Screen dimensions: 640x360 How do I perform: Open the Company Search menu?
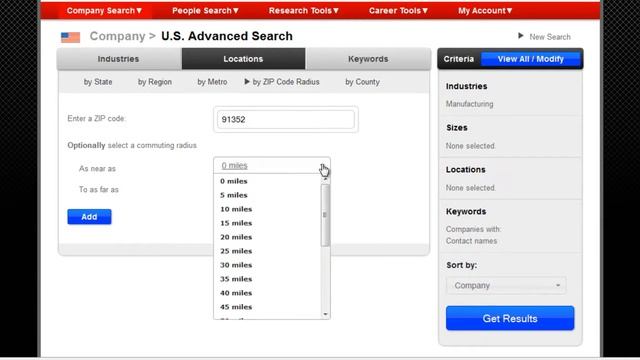[x=104, y=11]
